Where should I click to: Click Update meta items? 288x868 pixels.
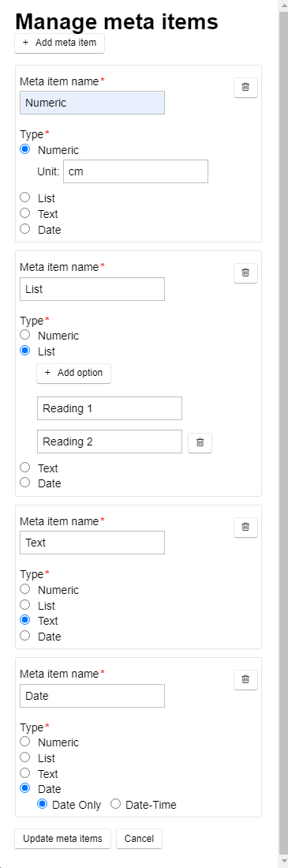point(62,838)
